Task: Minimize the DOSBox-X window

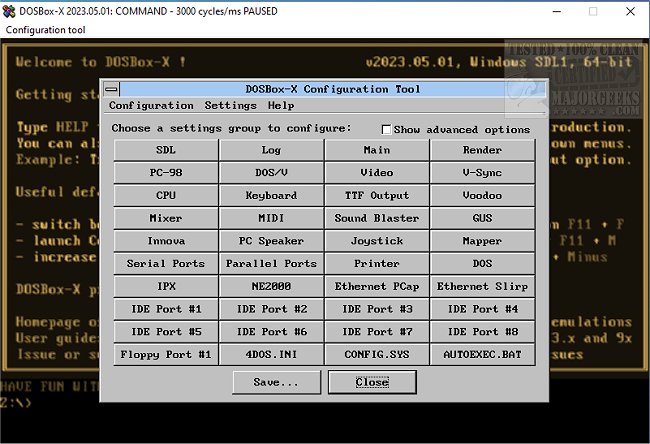Action: 557,12
